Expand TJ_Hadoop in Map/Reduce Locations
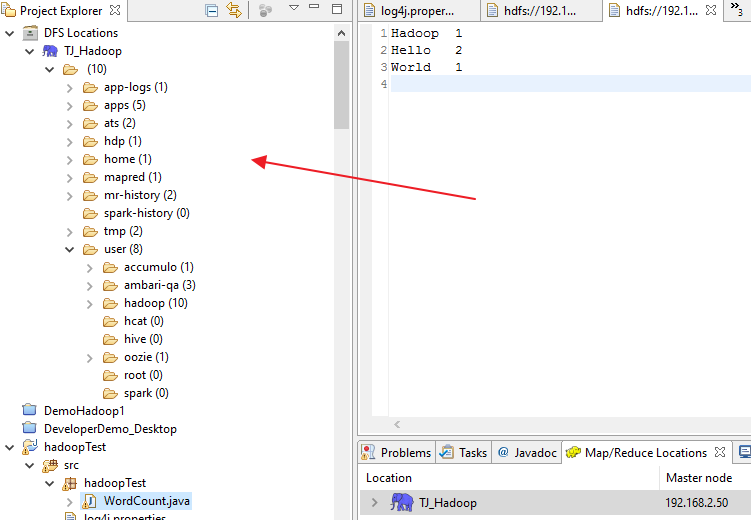The width and height of the screenshot is (751, 520). point(375,503)
